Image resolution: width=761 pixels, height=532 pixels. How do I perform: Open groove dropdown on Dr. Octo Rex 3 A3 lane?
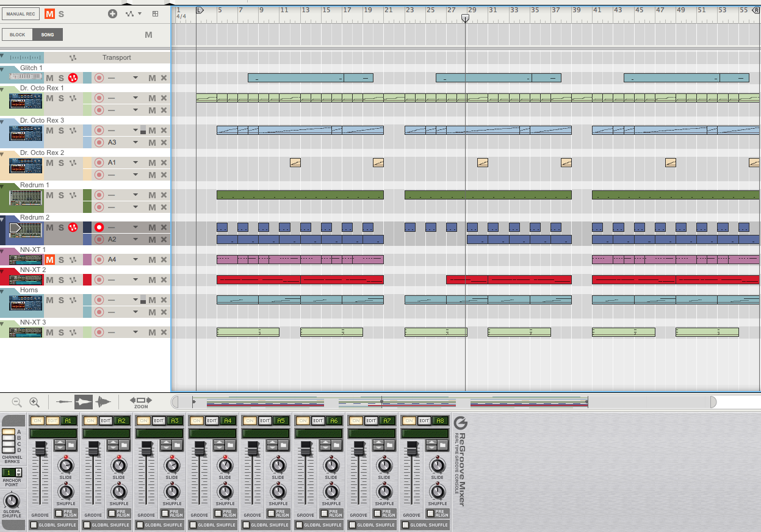(x=135, y=142)
